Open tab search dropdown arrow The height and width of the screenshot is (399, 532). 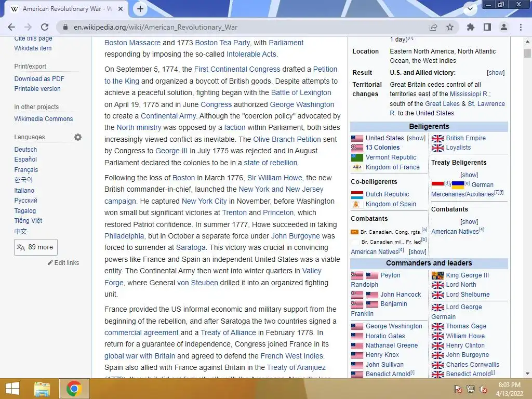point(470,9)
